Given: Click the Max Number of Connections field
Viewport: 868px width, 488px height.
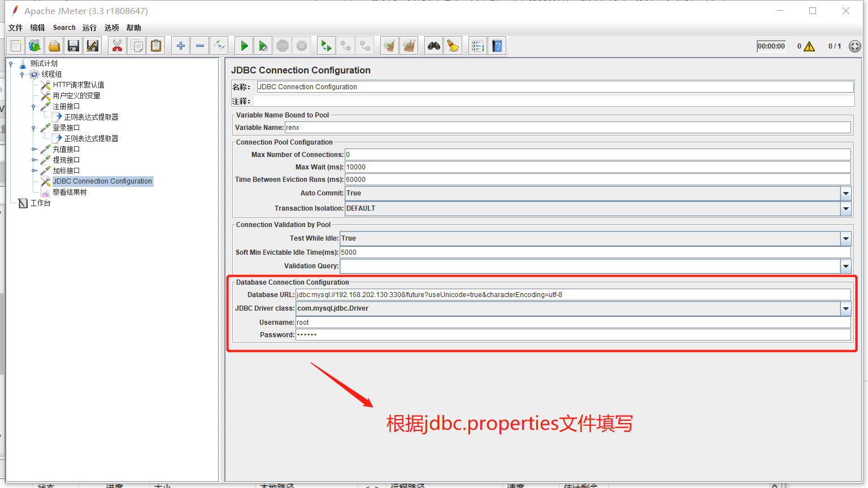Looking at the screenshot, I should click(x=598, y=155).
